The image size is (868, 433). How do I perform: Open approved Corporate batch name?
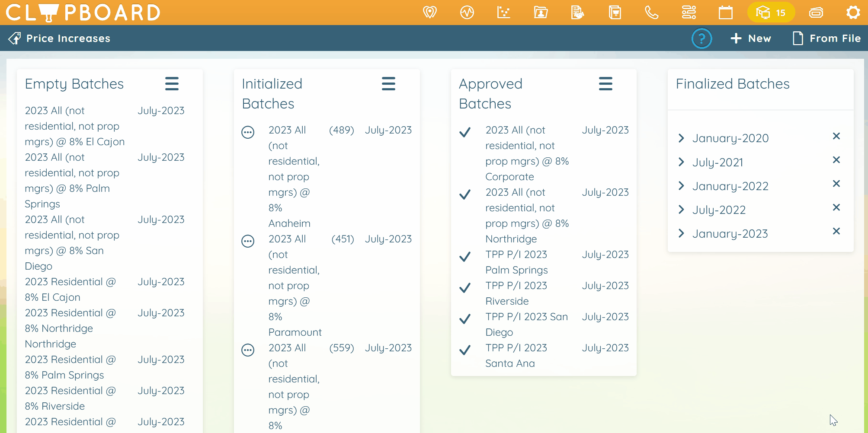pyautogui.click(x=527, y=153)
